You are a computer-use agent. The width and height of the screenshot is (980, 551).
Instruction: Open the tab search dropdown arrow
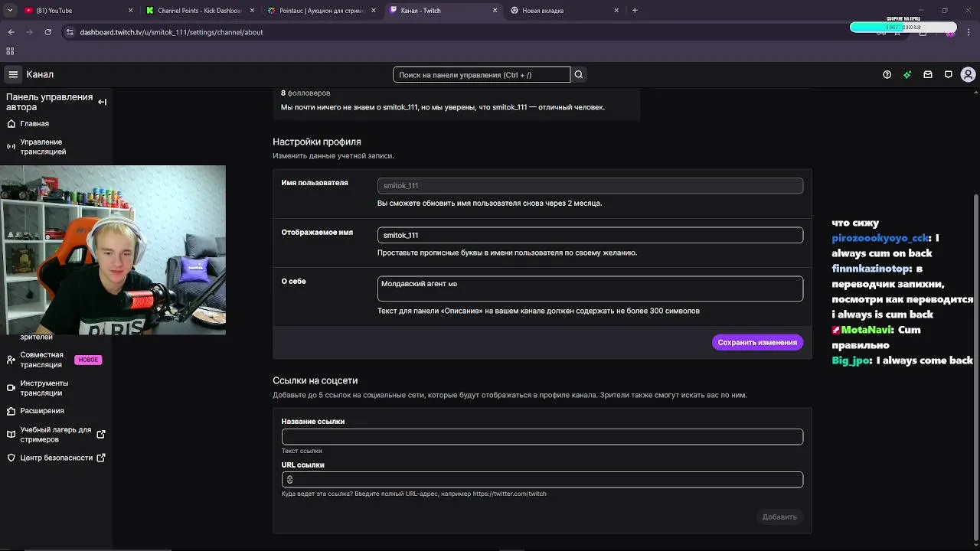(x=8, y=11)
